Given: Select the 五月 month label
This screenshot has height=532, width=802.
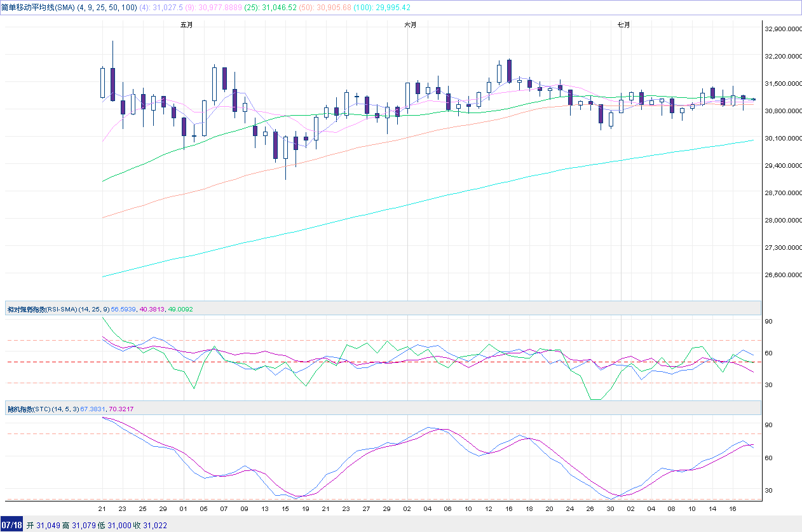Looking at the screenshot, I should point(186,25).
